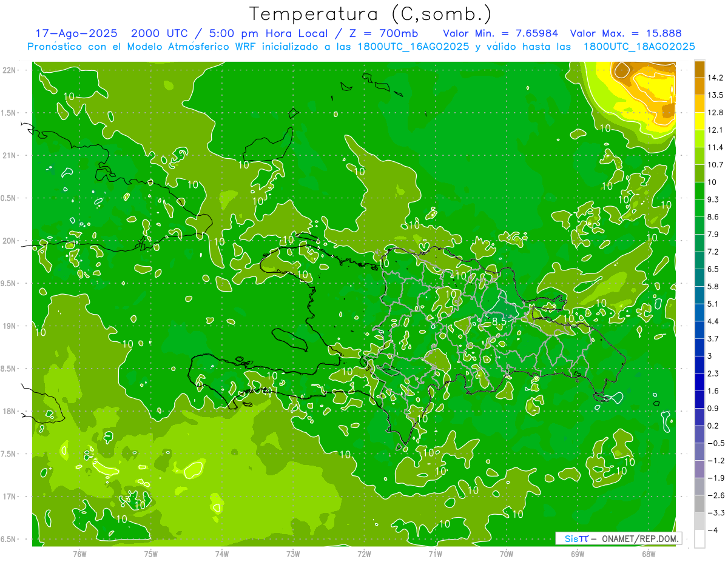Click the '69W' longitude axis label

(x=578, y=554)
